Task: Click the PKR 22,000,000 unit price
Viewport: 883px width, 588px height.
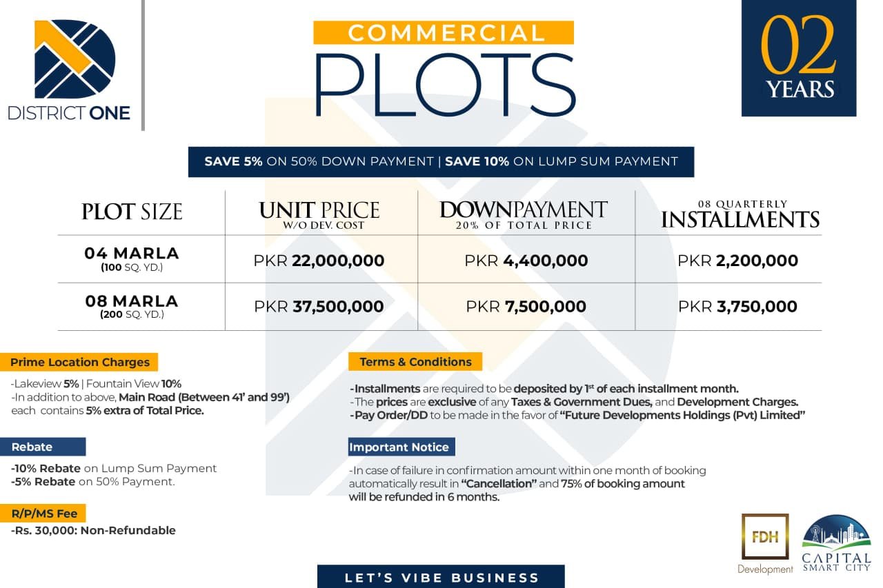Action: click(x=319, y=261)
